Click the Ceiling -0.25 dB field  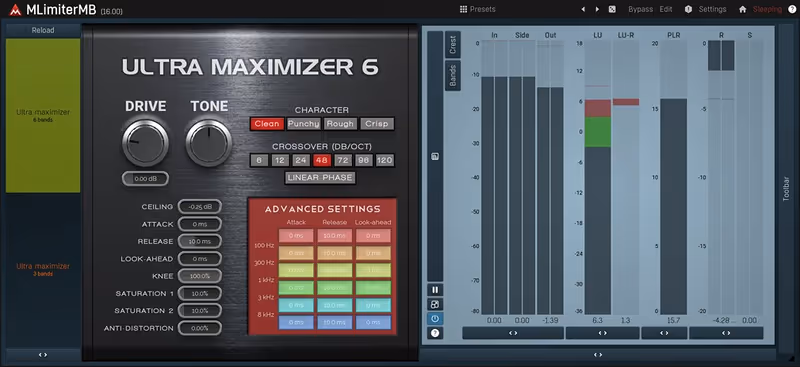click(x=199, y=207)
